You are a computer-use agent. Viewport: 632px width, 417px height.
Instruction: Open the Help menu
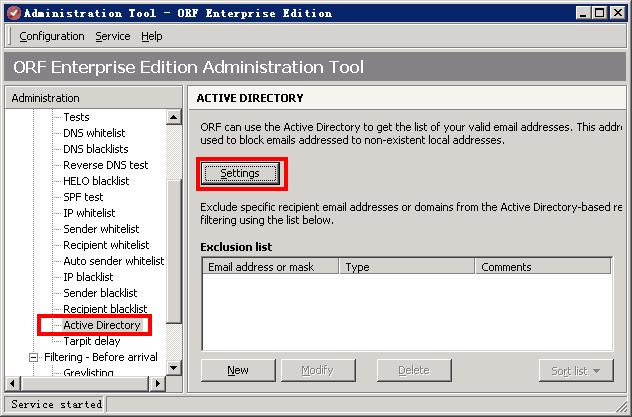point(151,36)
